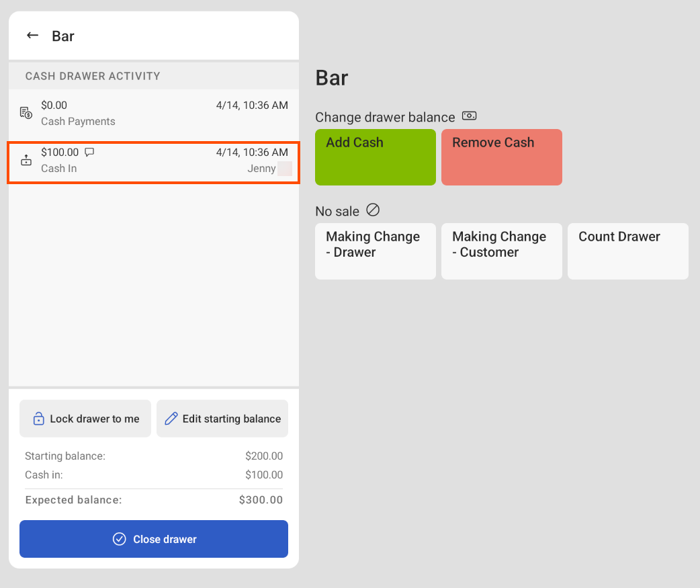Close the drawer with the blue button
Image resolution: width=700 pixels, height=588 pixels.
click(x=154, y=539)
